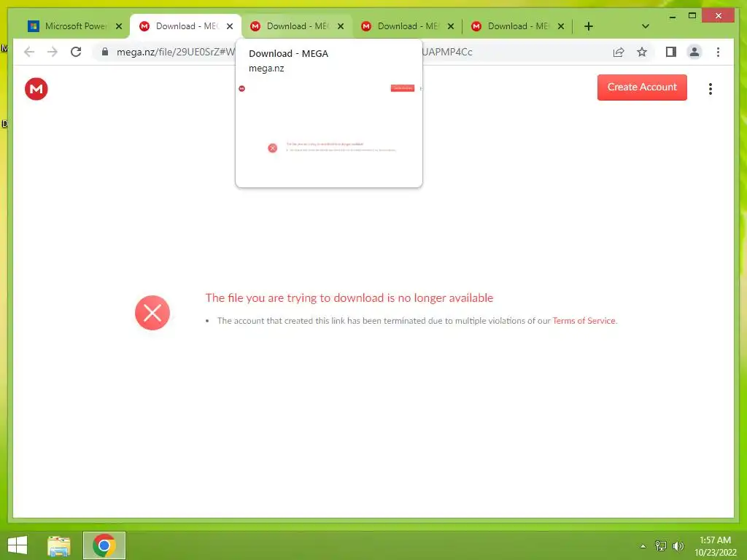Show hidden system tray icons
Viewport: 747px width, 560px height.
tap(643, 546)
